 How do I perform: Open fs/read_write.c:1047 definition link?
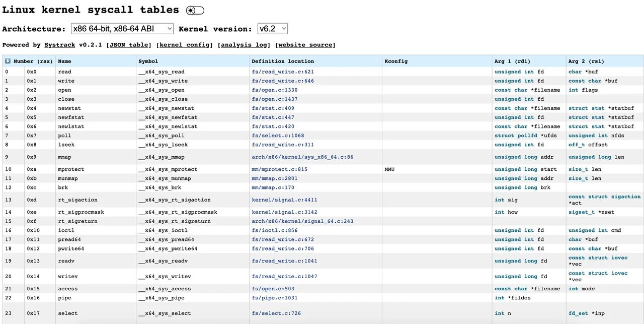[x=285, y=276]
